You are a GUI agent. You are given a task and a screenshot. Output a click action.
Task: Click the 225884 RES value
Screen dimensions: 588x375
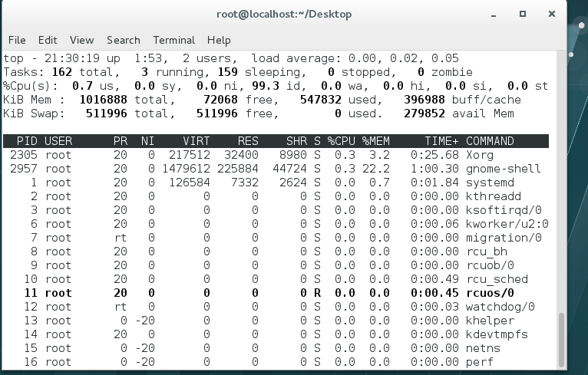pyautogui.click(x=238, y=169)
